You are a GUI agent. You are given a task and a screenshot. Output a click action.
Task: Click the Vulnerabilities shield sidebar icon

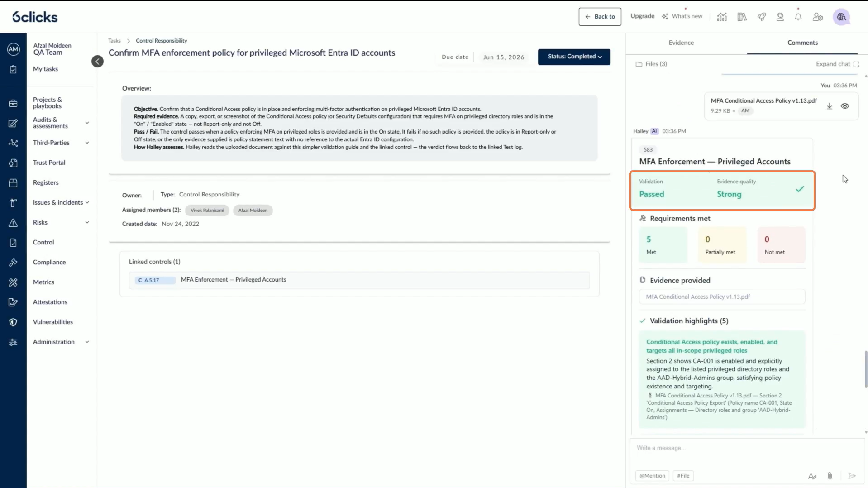point(13,322)
